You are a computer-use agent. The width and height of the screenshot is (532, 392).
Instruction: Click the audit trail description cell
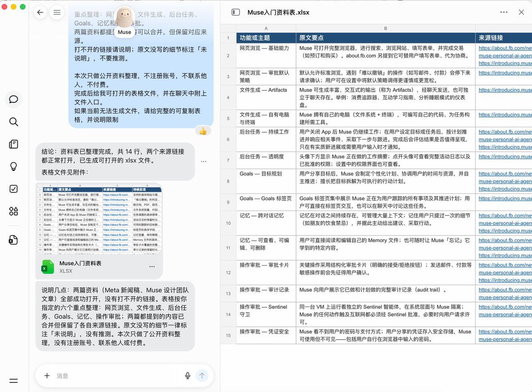(386, 294)
